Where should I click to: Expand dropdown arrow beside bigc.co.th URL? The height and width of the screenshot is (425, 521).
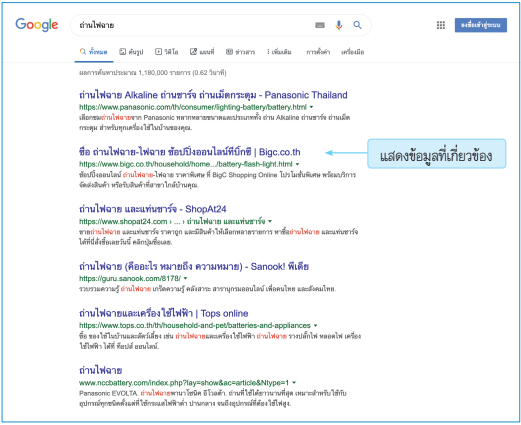point(297,164)
